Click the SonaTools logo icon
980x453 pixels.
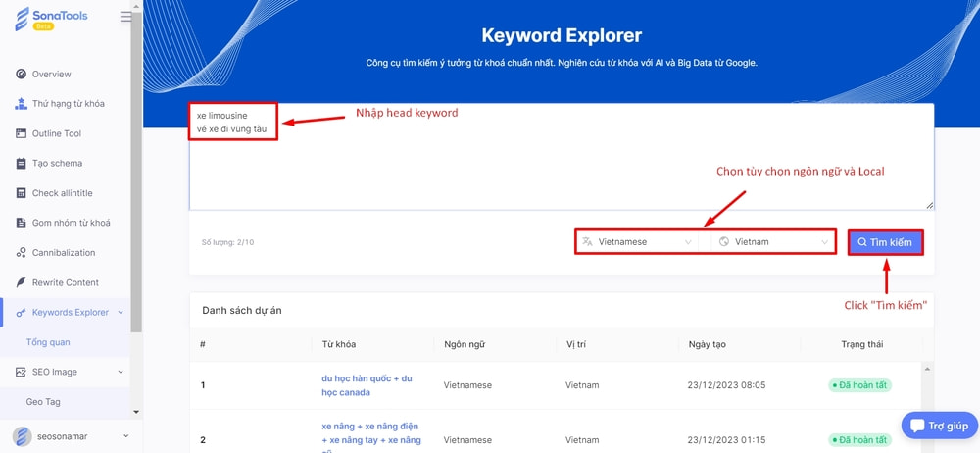(23, 19)
